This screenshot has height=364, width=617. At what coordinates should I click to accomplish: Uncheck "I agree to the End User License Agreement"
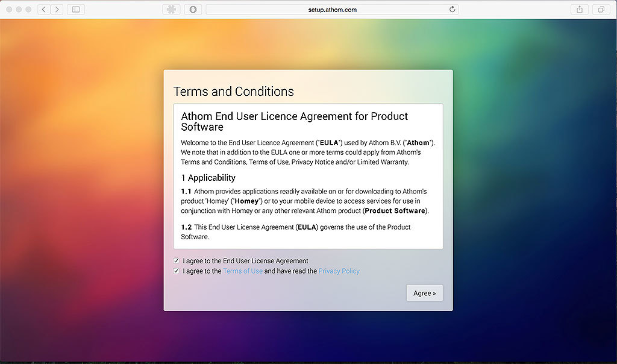(x=177, y=260)
